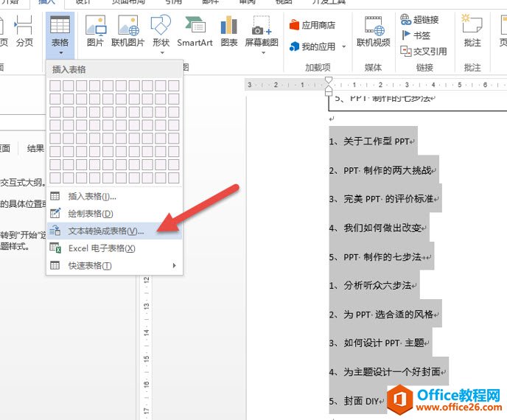Expand the 屏幕截图 dropdown arrow
The height and width of the screenshot is (420, 507).
[x=264, y=53]
